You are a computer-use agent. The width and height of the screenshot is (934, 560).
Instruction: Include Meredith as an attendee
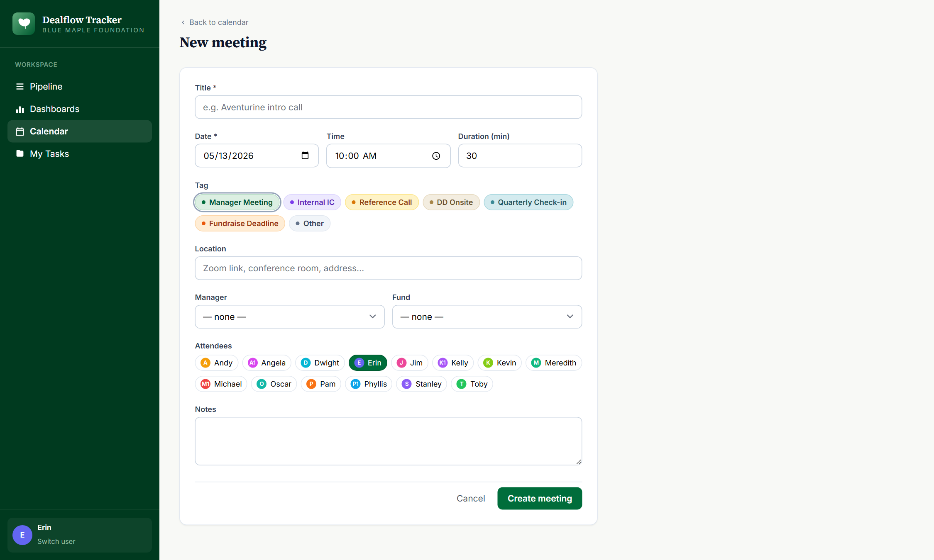[554, 363]
